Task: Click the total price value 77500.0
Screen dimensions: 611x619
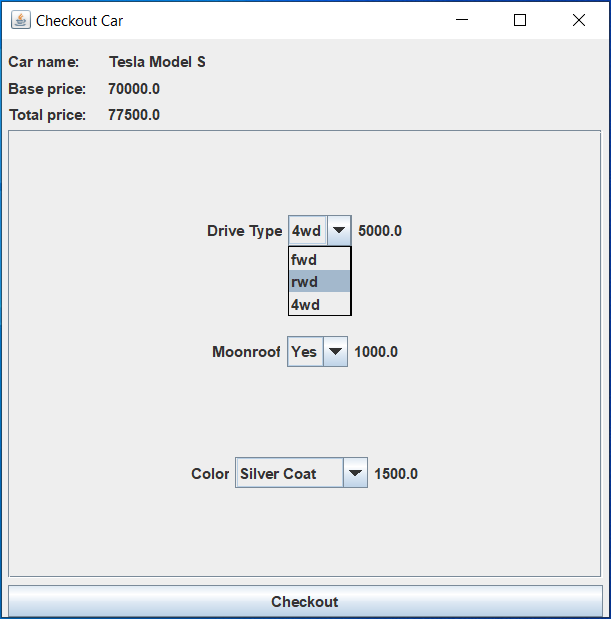Action: 134,115
